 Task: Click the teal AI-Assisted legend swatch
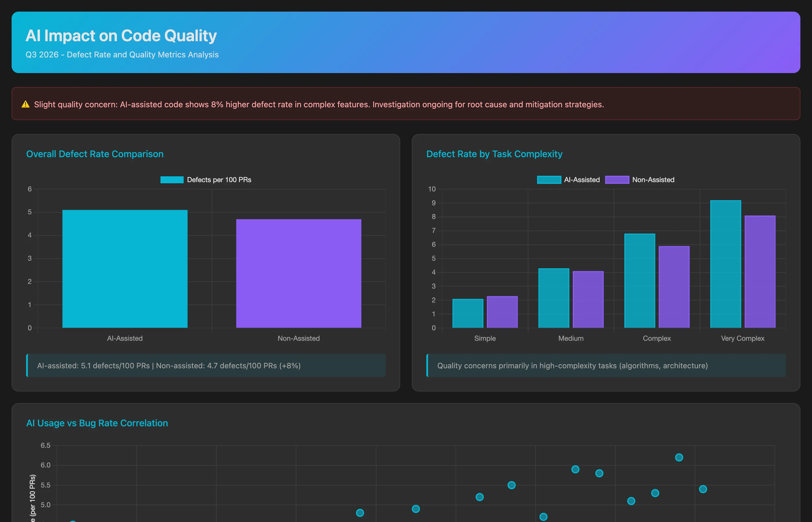[x=549, y=180]
